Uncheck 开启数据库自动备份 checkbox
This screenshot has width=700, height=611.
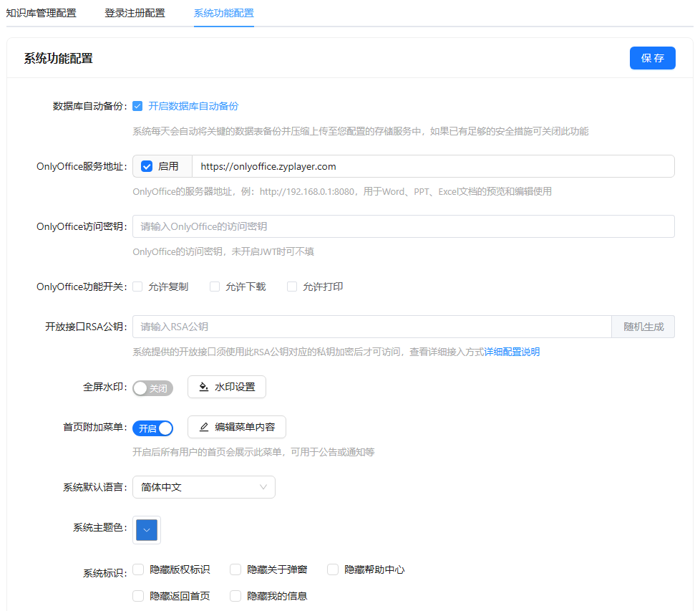click(x=138, y=106)
